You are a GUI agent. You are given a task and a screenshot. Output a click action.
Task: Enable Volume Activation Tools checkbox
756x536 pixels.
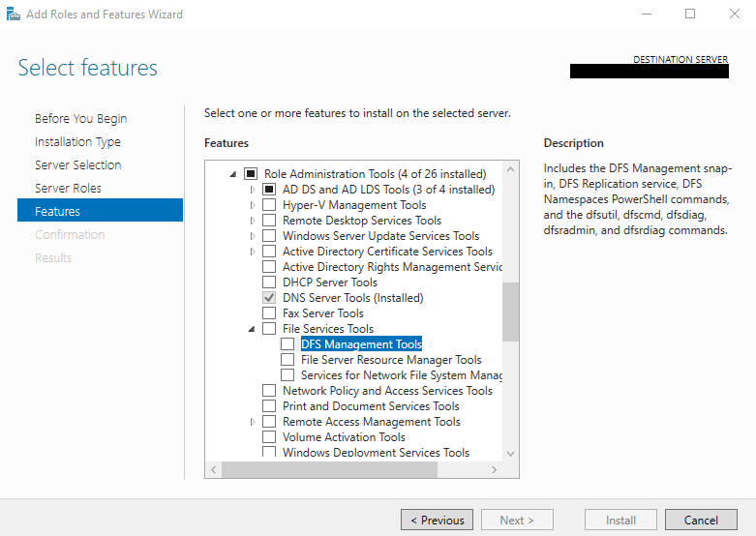269,437
